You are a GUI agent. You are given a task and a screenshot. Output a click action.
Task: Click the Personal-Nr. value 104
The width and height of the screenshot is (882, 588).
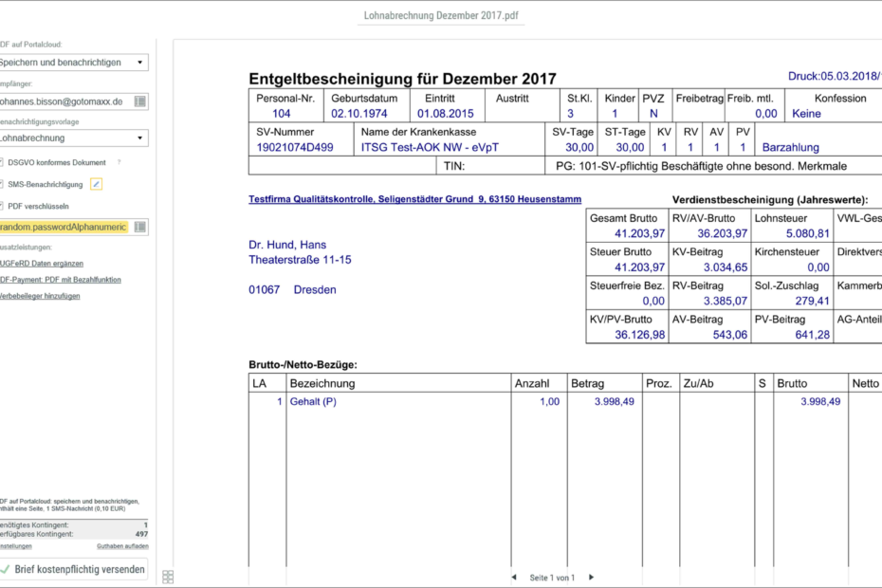(x=282, y=114)
